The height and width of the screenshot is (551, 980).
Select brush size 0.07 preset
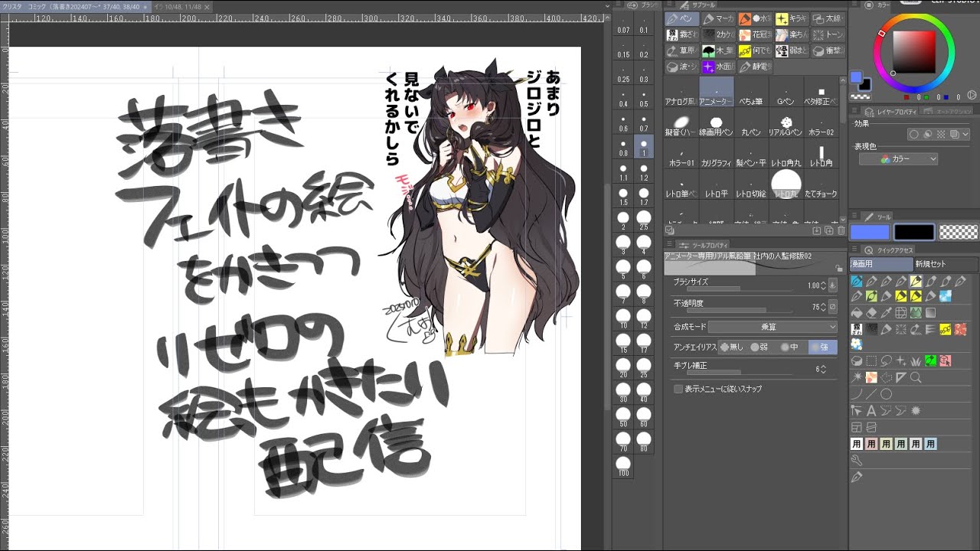click(623, 27)
